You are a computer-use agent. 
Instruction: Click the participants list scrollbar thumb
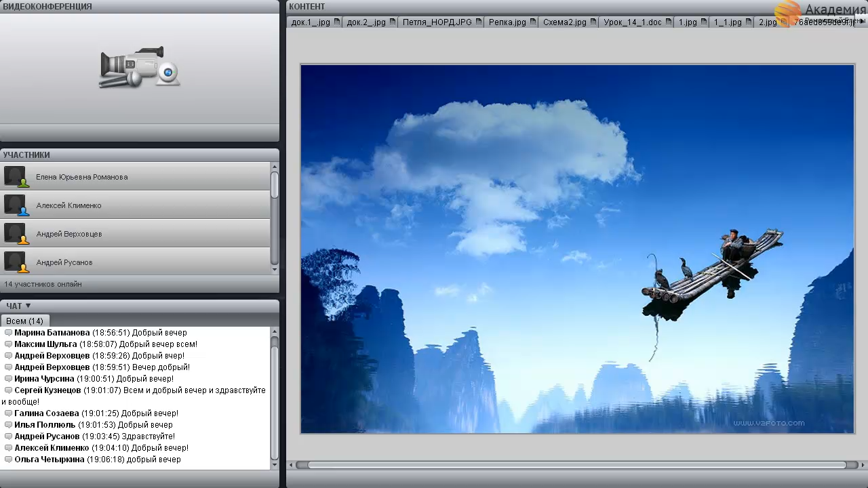(x=275, y=184)
